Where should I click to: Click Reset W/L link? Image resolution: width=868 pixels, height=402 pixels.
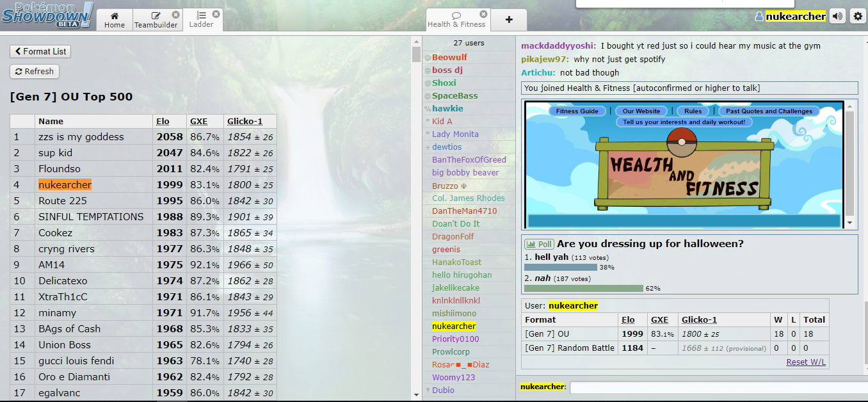tap(806, 362)
